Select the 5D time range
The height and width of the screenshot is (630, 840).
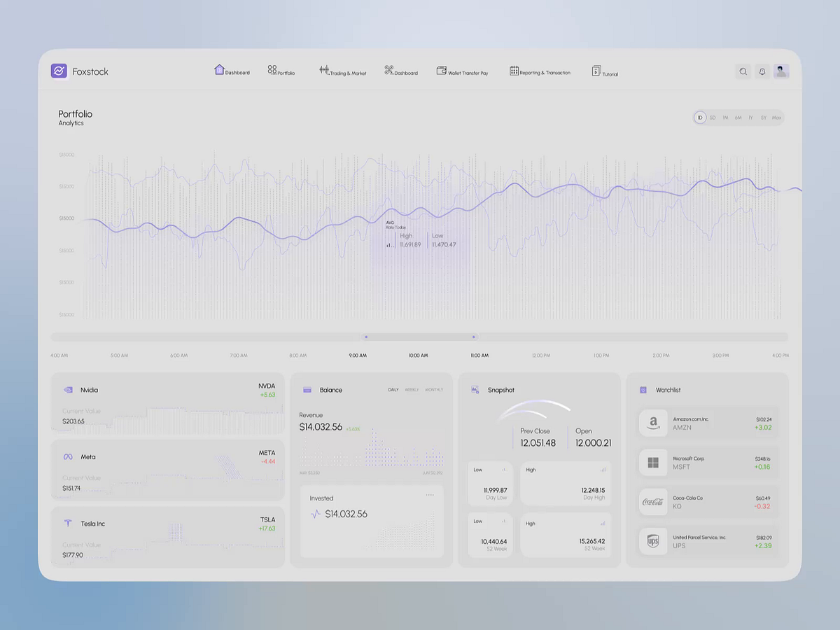713,118
